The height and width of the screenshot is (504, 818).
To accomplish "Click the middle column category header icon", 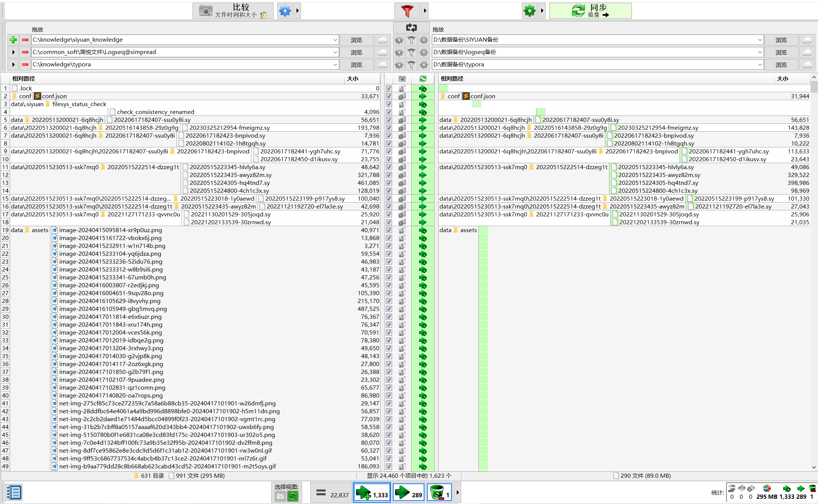I will point(402,79).
